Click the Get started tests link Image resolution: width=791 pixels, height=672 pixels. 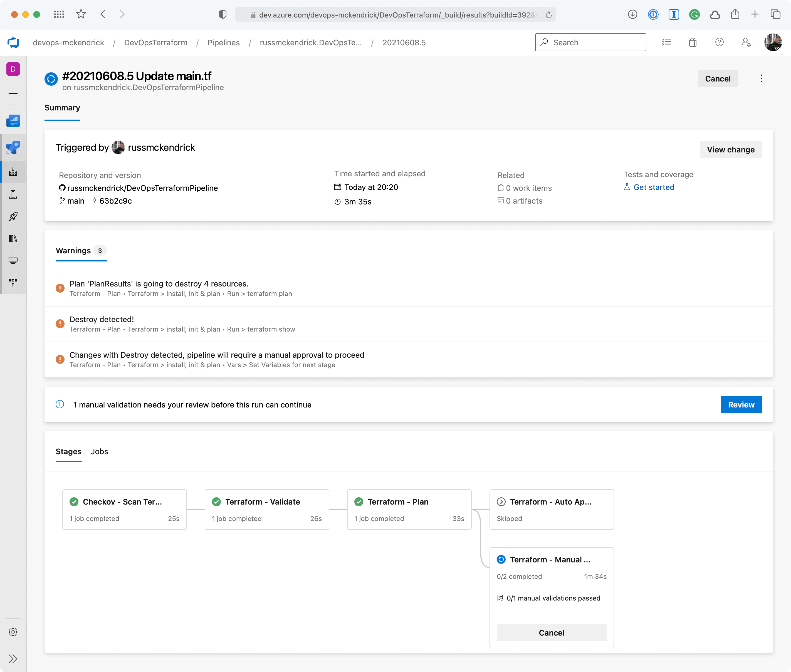pos(654,187)
